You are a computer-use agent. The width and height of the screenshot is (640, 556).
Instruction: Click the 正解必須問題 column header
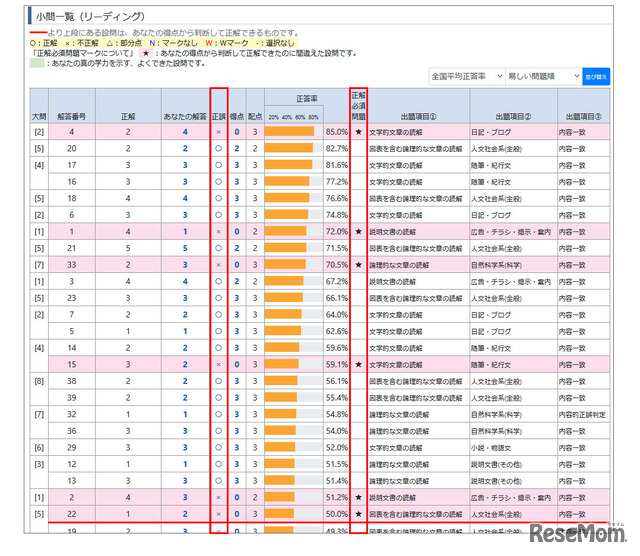[x=358, y=105]
